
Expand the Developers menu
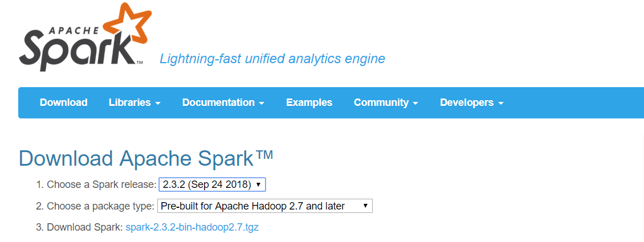pos(471,102)
